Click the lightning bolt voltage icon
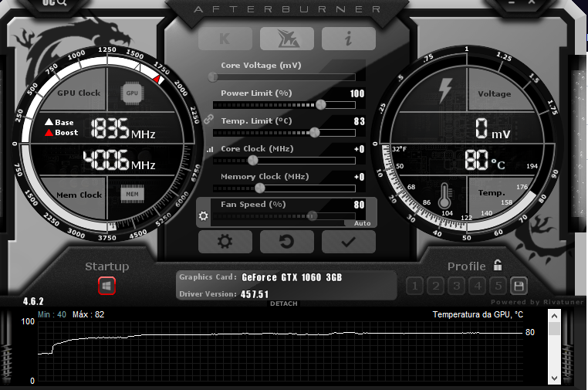Screen dimensions: 588x390 (x=445, y=90)
